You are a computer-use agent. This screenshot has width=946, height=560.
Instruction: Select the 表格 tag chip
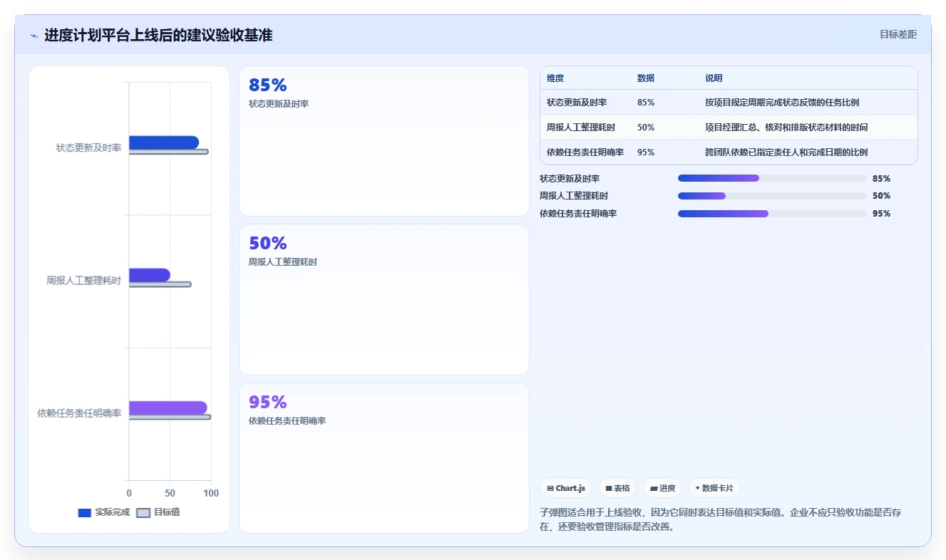click(x=617, y=488)
